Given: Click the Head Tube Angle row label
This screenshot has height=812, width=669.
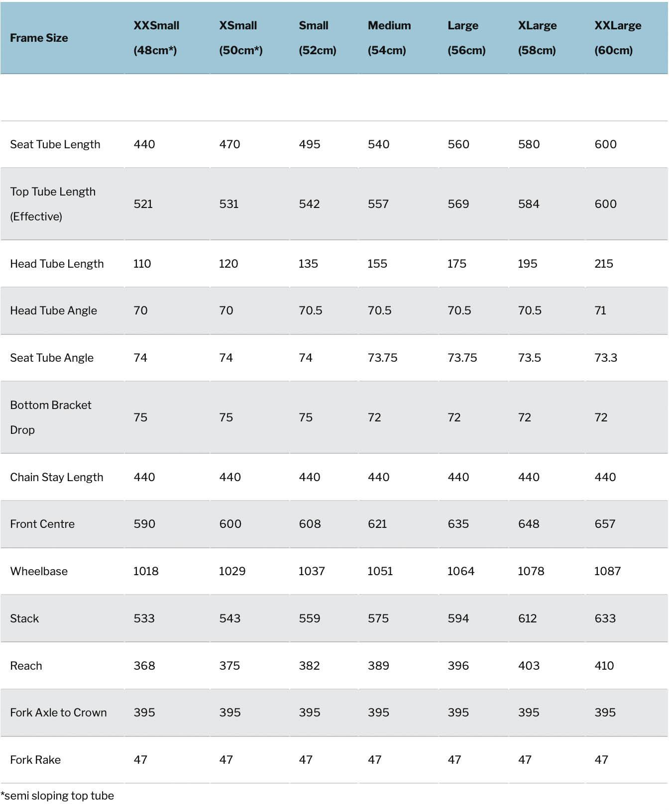Looking at the screenshot, I should tap(53, 310).
